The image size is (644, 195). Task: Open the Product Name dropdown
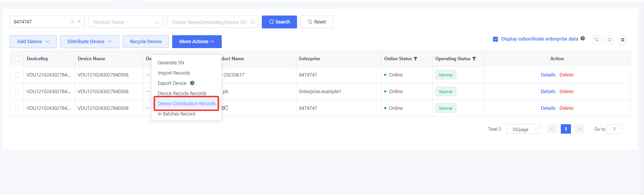pos(125,22)
